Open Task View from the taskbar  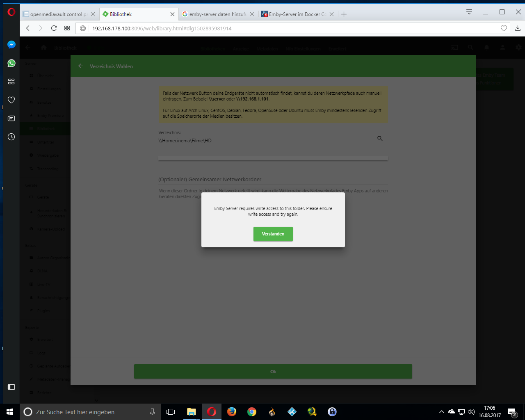171,412
